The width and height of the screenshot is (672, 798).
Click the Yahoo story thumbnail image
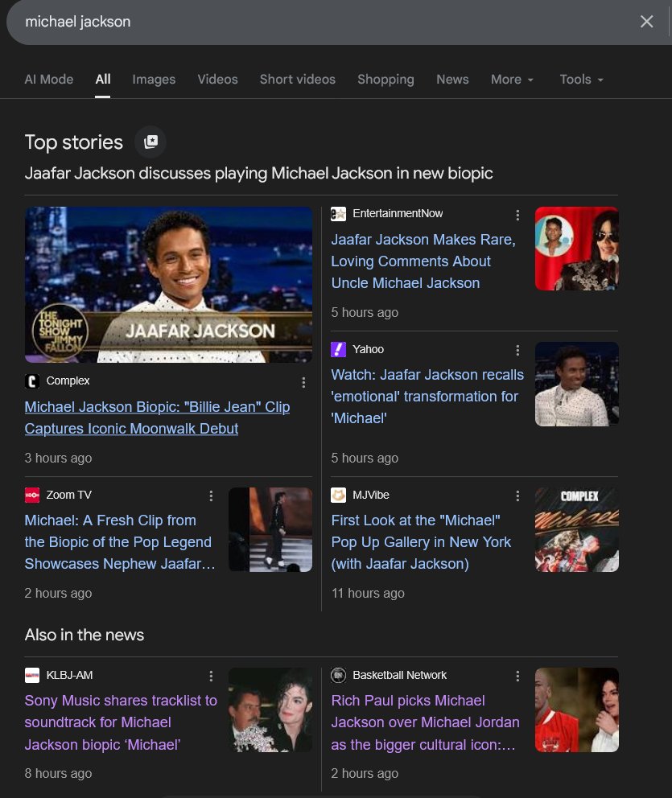[577, 384]
